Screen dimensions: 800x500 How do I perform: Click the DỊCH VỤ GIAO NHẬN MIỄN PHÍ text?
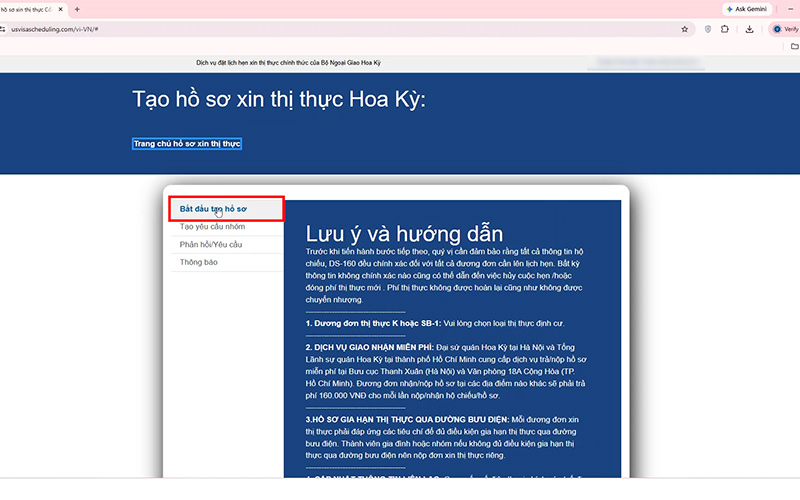tap(369, 347)
